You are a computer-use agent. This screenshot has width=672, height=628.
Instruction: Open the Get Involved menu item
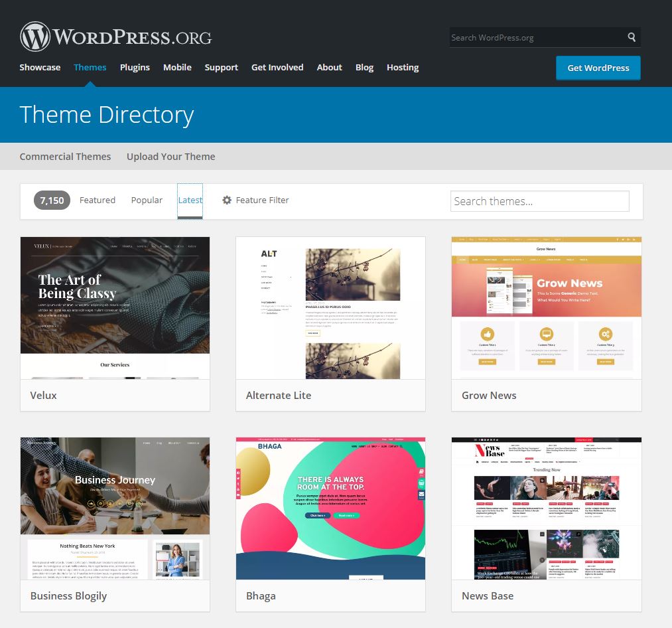pyautogui.click(x=277, y=67)
